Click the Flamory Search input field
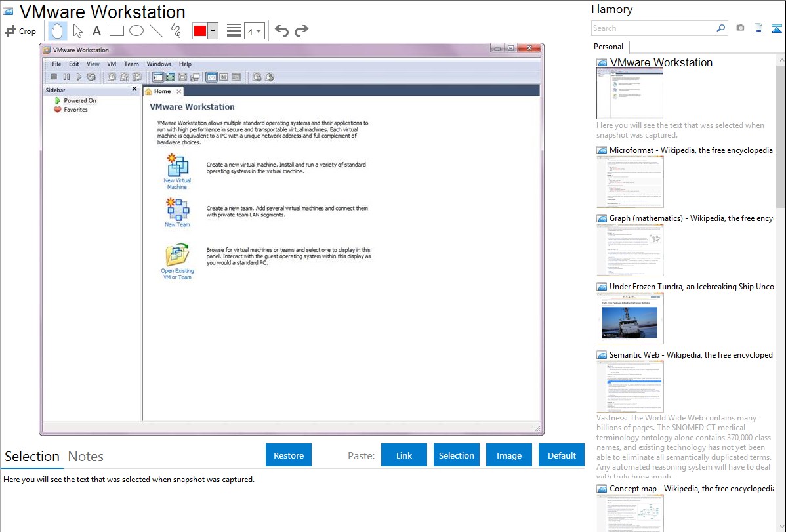Viewport: 786px width, 532px height. click(653, 28)
